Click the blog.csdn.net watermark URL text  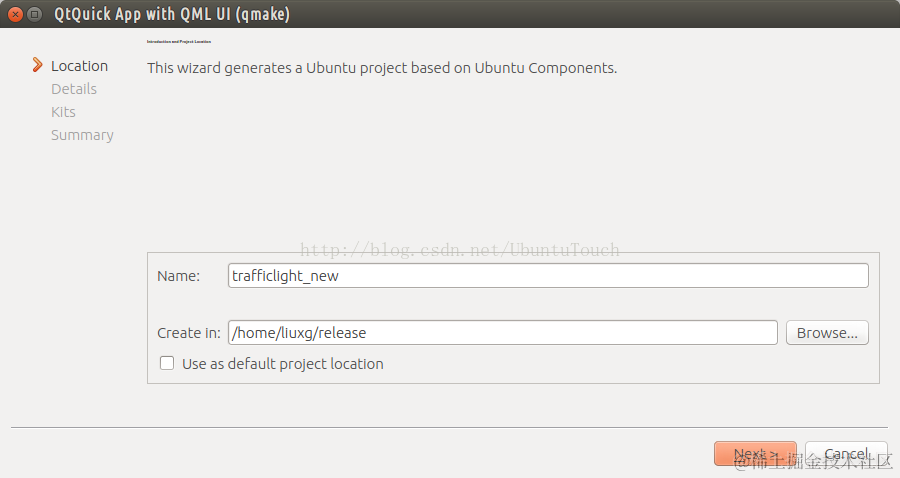[x=460, y=250]
